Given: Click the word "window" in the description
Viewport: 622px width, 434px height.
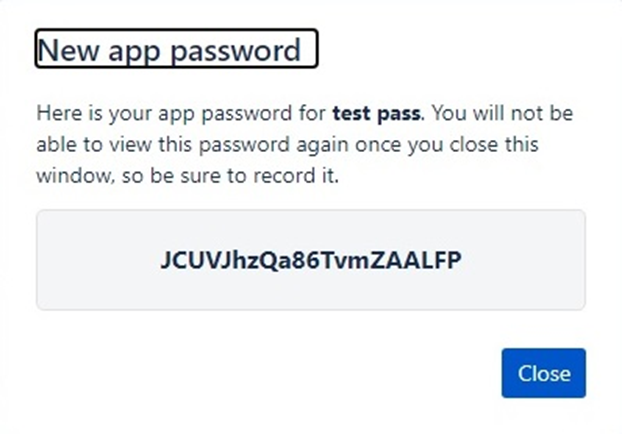Looking at the screenshot, I should (x=66, y=176).
